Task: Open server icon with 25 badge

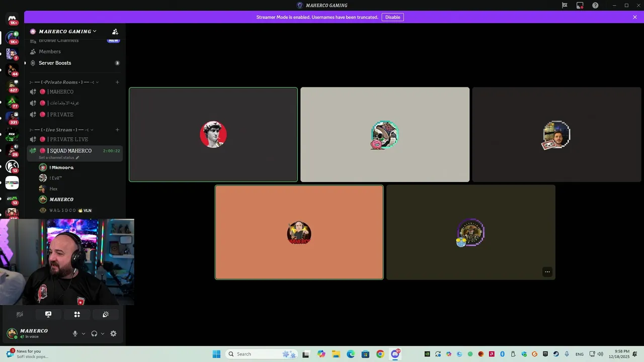Action: 12,150
